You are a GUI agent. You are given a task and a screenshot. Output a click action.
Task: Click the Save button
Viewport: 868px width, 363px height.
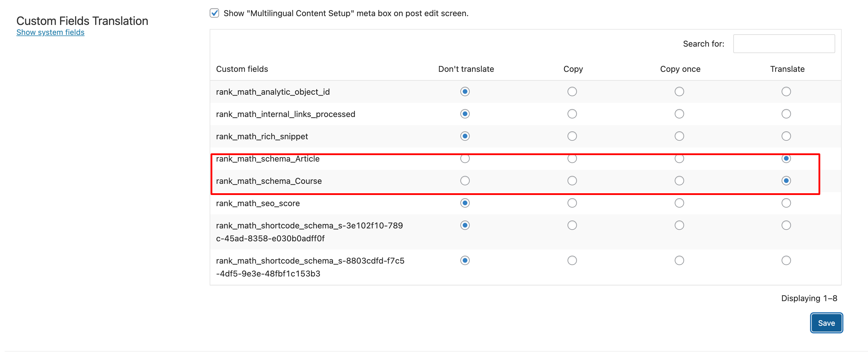[x=826, y=323]
